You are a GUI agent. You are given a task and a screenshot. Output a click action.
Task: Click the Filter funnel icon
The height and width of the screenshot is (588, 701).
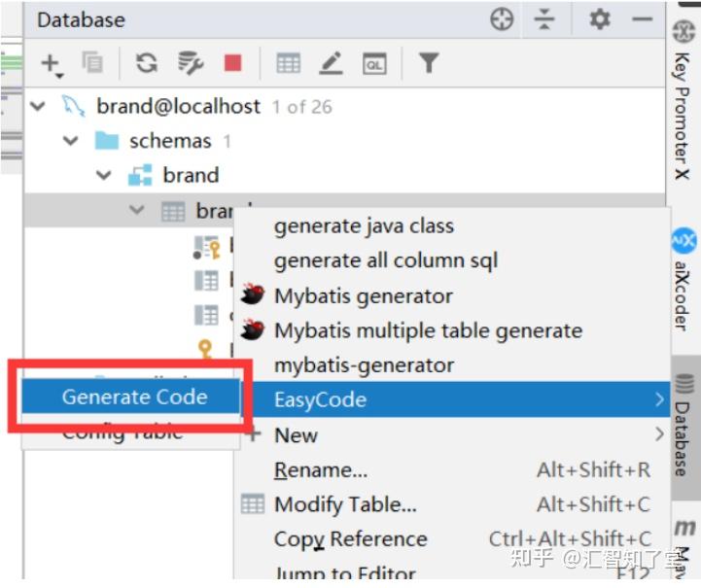[x=429, y=62]
